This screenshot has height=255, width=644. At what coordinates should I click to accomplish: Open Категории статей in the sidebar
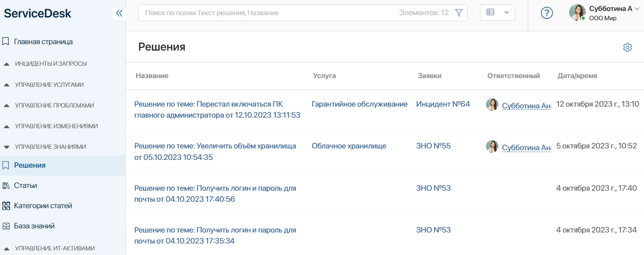(x=43, y=206)
